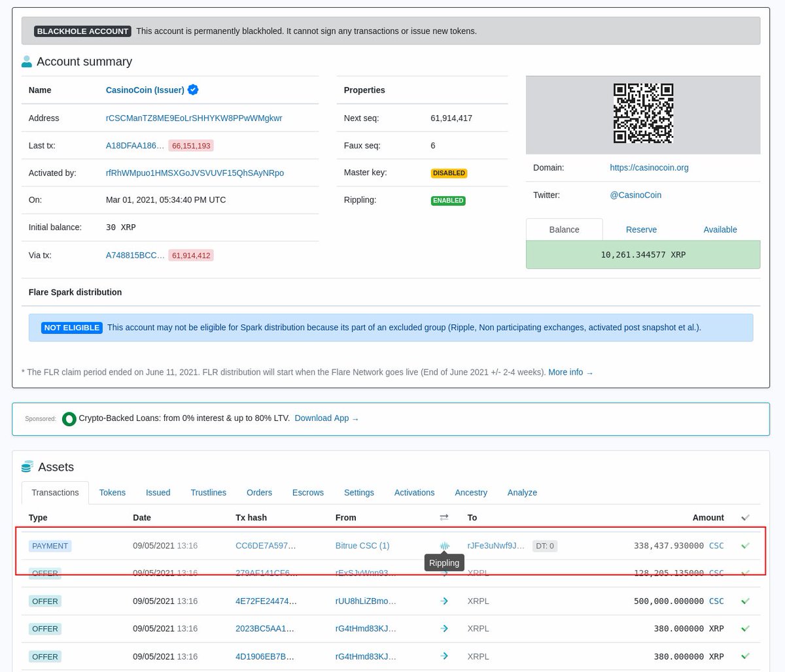Screen dimensions: 785x672
Task: Switch to the Tokens tab
Action: [x=113, y=492]
